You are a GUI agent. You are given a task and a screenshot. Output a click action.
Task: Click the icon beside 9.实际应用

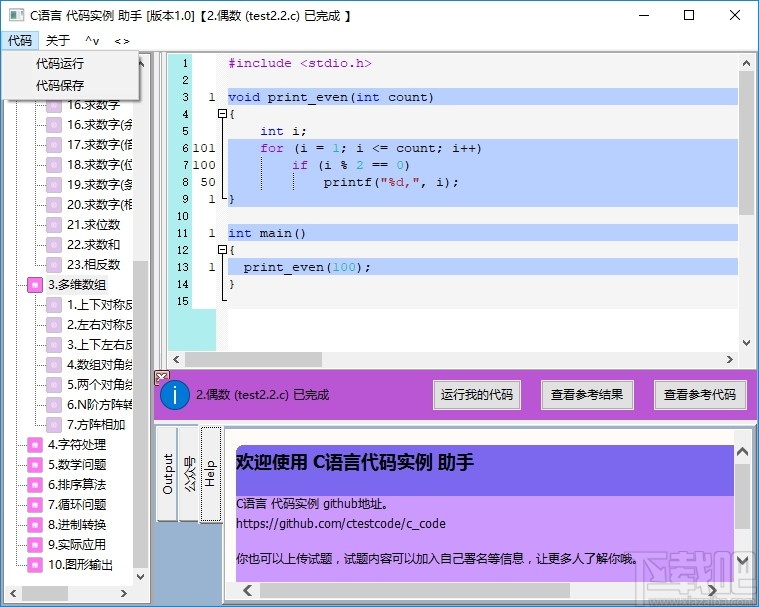[35, 545]
